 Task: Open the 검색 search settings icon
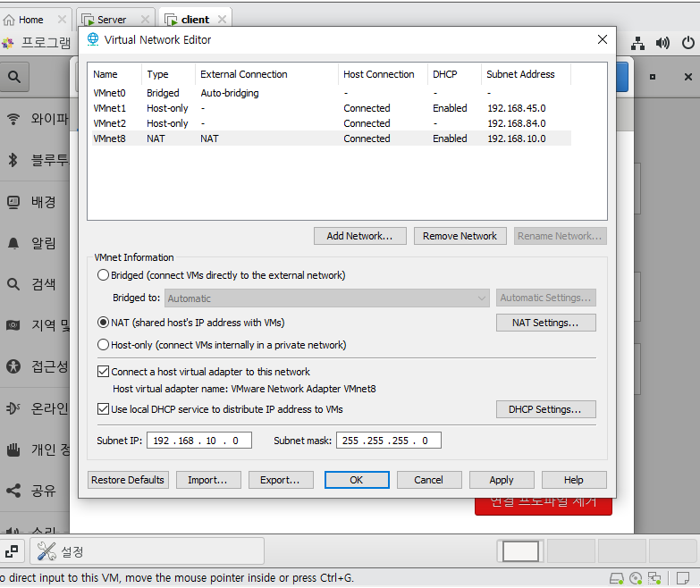click(13, 284)
